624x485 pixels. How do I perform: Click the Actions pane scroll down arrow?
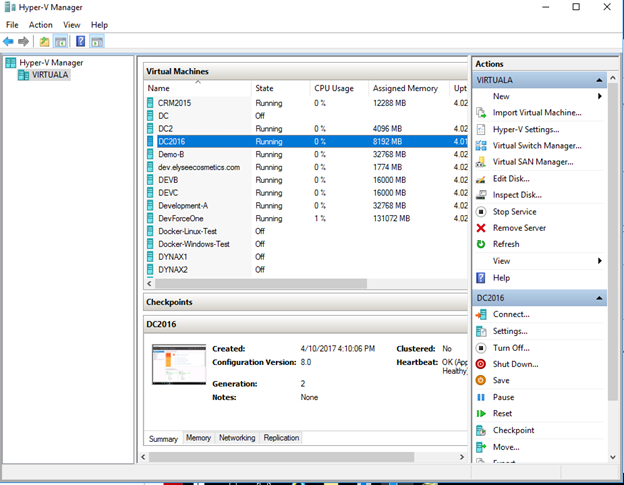tap(613, 458)
